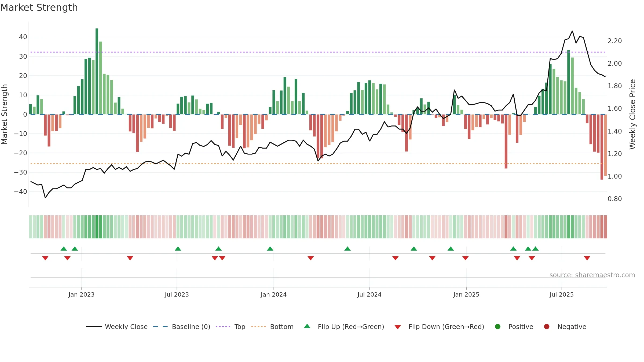Click the −20 strength axis value
The height and width of the screenshot is (362, 644).
tap(20, 153)
